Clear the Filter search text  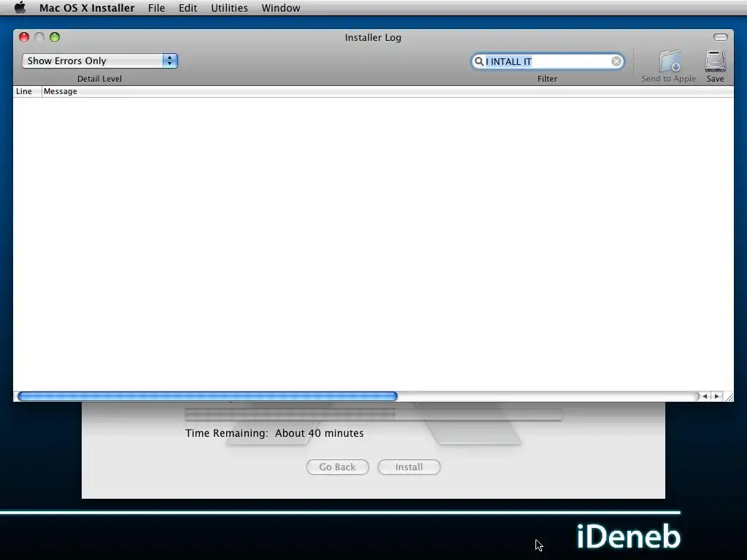click(616, 61)
